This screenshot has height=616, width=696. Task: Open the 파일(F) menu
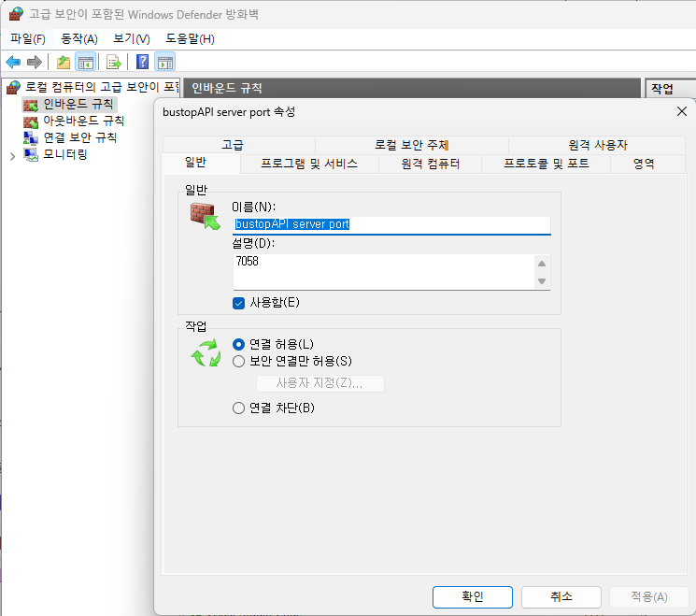[x=28, y=39]
